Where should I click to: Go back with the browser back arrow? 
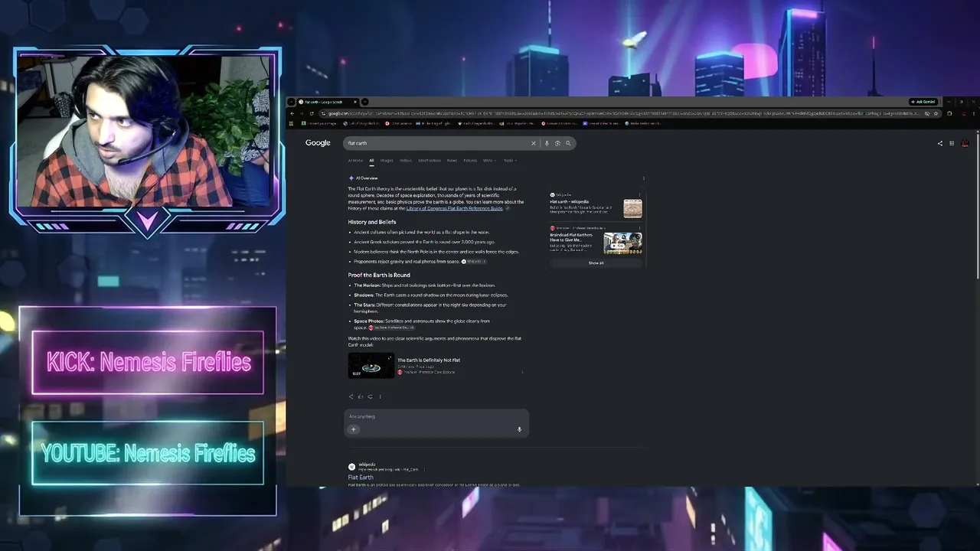click(x=292, y=113)
